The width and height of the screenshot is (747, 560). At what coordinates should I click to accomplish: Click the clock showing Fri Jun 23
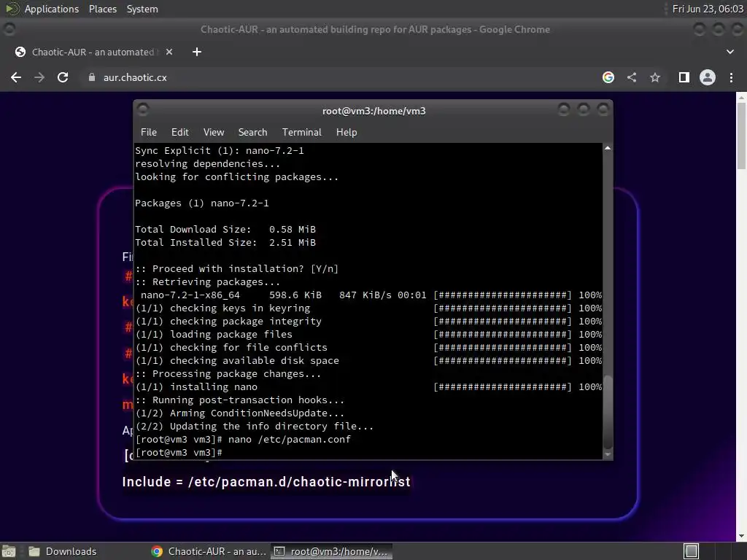[x=708, y=9]
